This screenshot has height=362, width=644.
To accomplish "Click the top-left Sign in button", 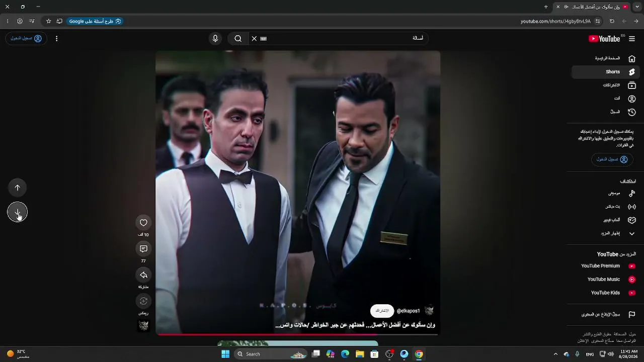I will [26, 39].
